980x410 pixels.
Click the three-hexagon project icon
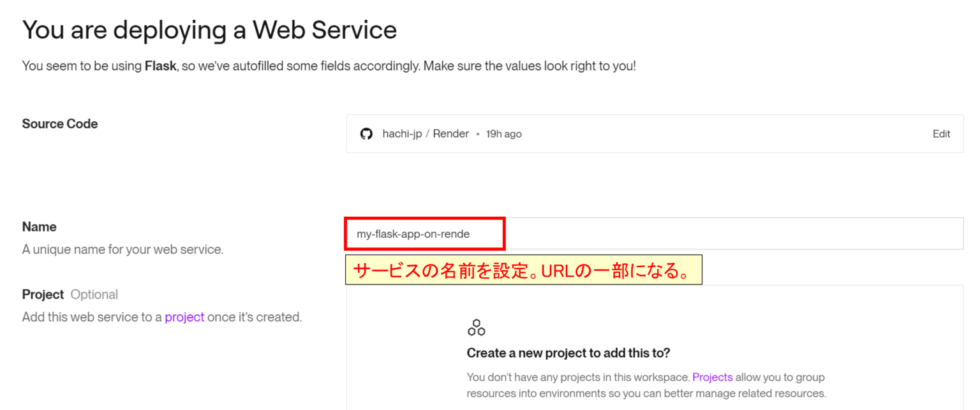(476, 328)
